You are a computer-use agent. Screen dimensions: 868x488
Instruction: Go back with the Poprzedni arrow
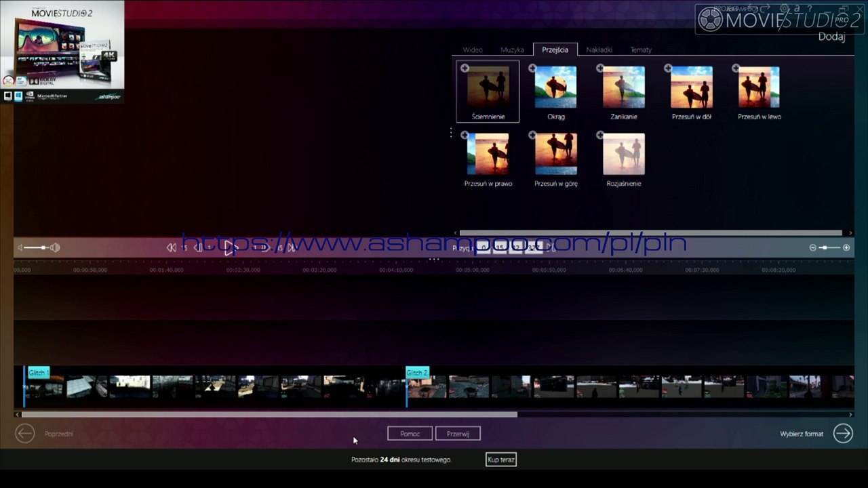point(25,433)
